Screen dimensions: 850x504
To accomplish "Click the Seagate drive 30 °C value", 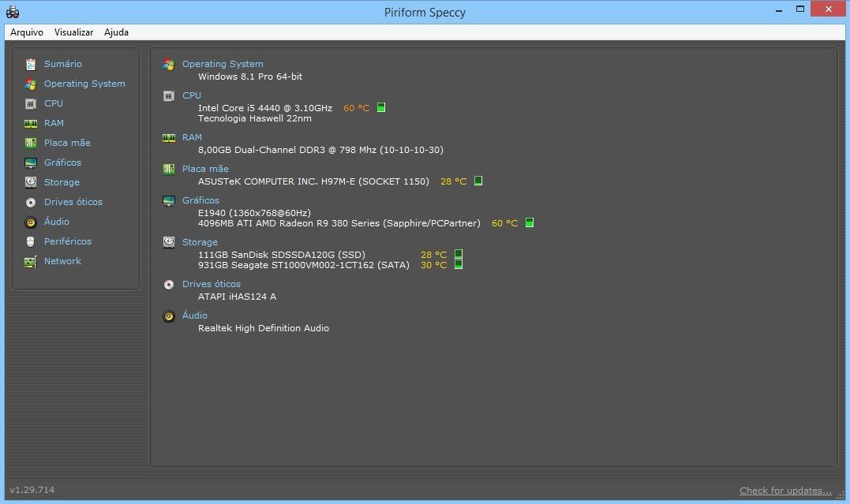I will point(433,265).
